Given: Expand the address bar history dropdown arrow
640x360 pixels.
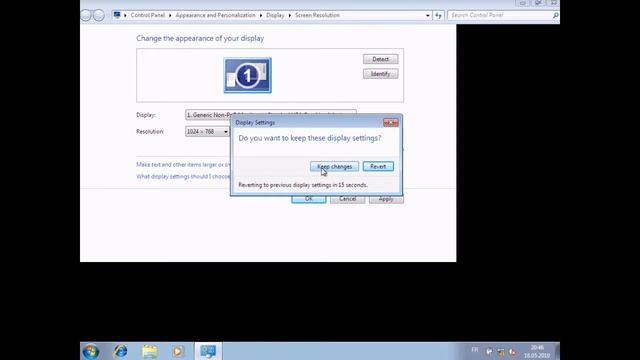Looking at the screenshot, I should 427,15.
